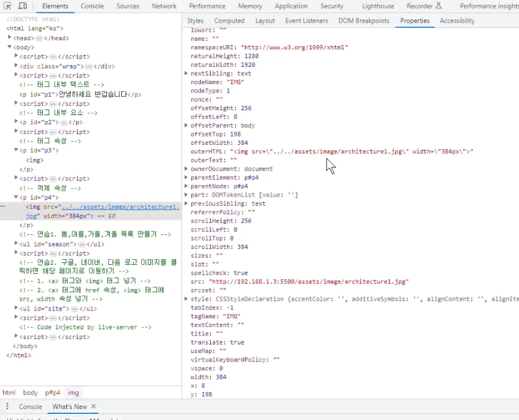The width and height of the screenshot is (519, 420).
Task: Expand the previousSibling property
Action: (x=186, y=203)
